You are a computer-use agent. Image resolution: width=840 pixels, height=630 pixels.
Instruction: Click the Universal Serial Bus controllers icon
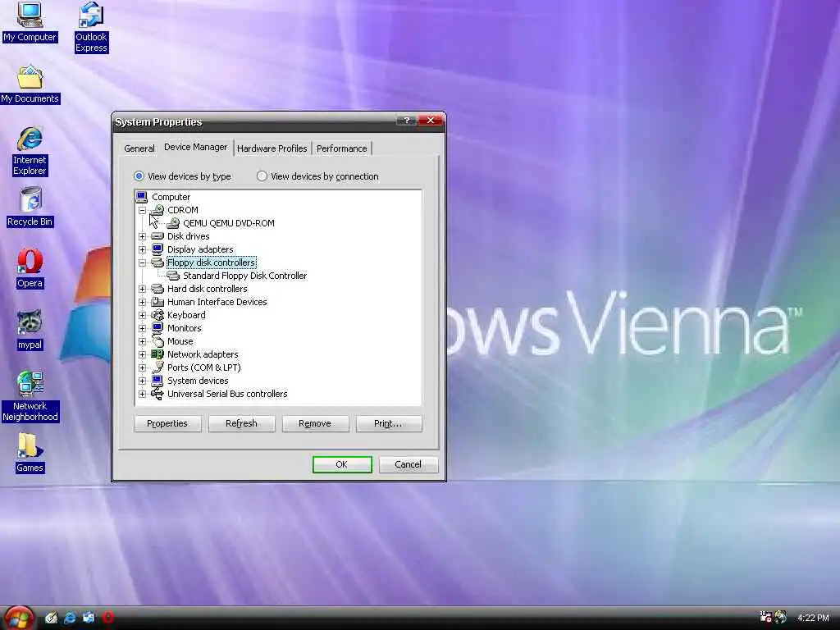point(157,394)
